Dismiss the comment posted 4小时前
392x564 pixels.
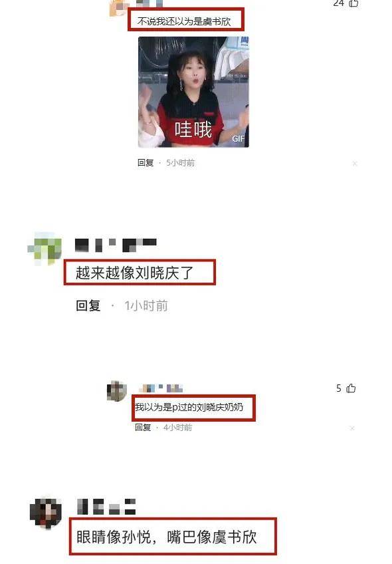(352, 428)
